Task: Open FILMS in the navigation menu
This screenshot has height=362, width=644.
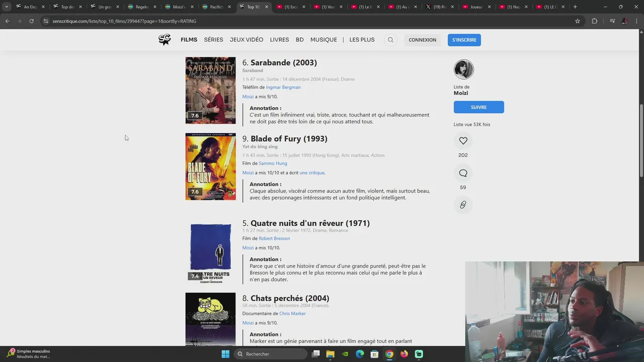Action: click(x=189, y=40)
